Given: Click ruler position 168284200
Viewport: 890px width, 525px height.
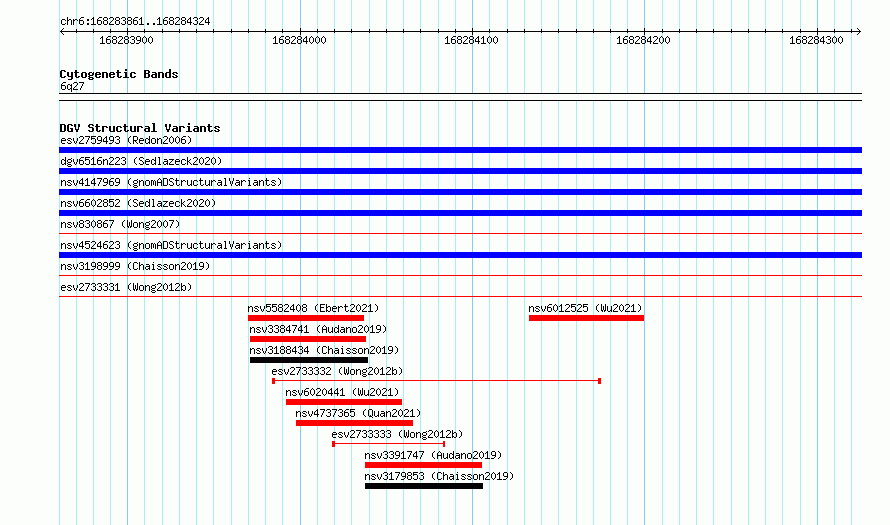Looking at the screenshot, I should 643,40.
